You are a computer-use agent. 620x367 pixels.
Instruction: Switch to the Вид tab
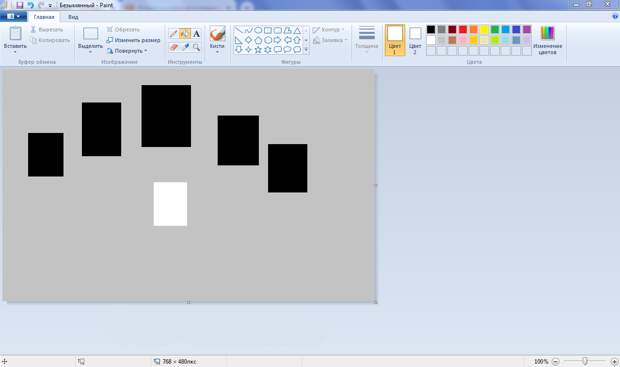(73, 17)
